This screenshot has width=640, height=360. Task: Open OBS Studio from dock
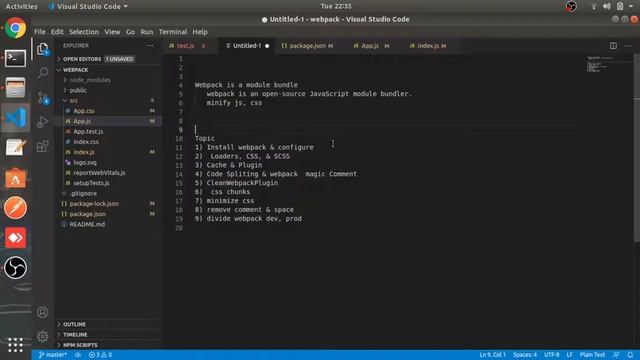[16, 268]
